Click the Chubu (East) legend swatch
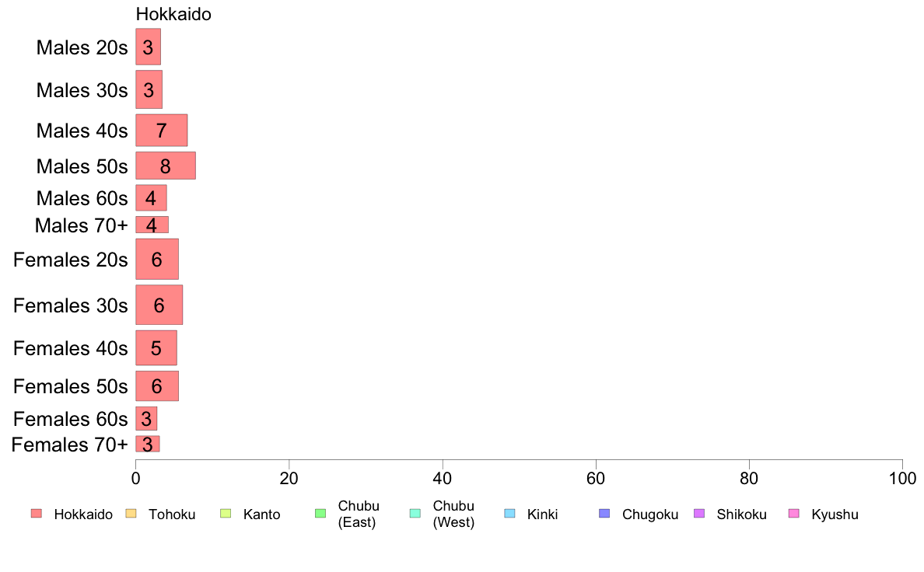 pos(320,514)
